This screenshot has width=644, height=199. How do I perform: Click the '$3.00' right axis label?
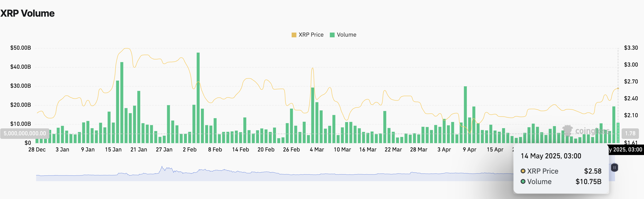coord(631,65)
